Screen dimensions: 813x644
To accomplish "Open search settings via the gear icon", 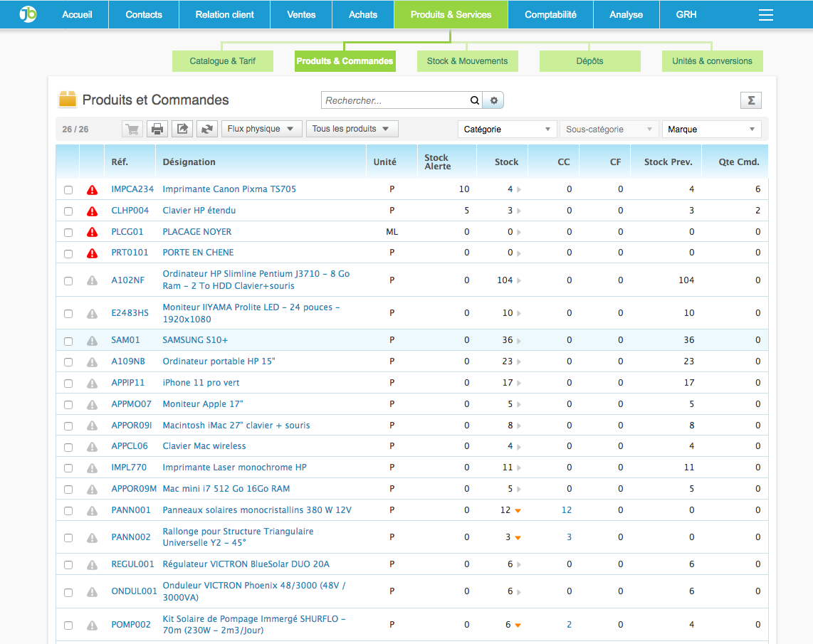I will [493, 100].
